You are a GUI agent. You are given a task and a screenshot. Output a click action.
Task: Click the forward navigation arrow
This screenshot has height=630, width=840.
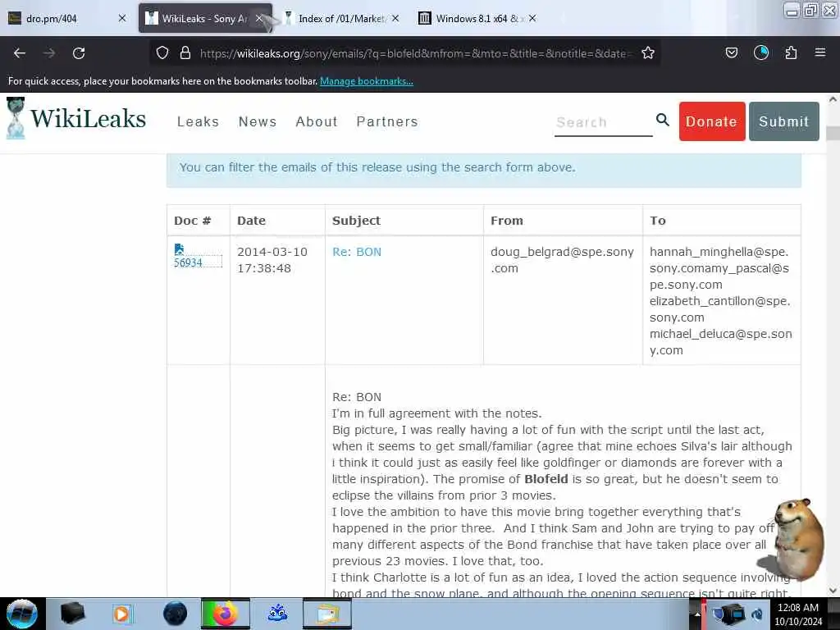click(x=49, y=53)
